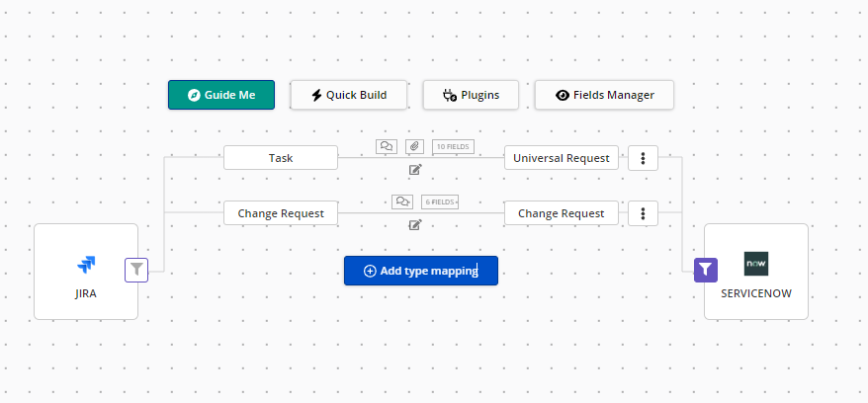Select the ServiceNow Change Request box

562,212
